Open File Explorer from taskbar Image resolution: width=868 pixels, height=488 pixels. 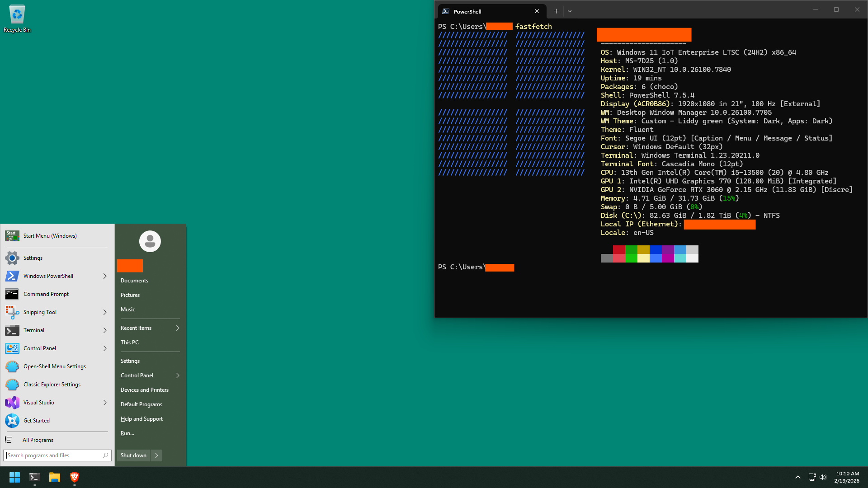click(x=55, y=477)
